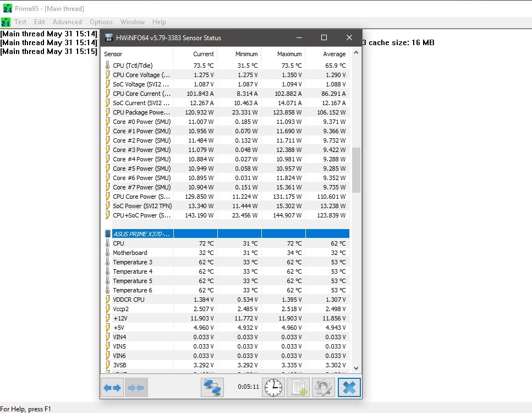The image size is (532, 413).
Task: Click thermometer icon beside CPU (Tctl/Tdie)
Action: [107, 65]
